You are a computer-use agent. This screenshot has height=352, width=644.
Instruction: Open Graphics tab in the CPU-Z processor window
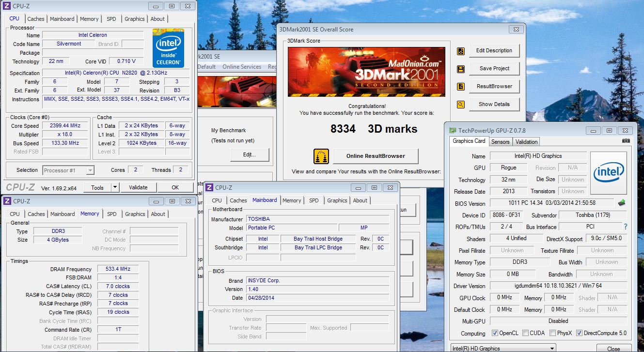click(135, 19)
